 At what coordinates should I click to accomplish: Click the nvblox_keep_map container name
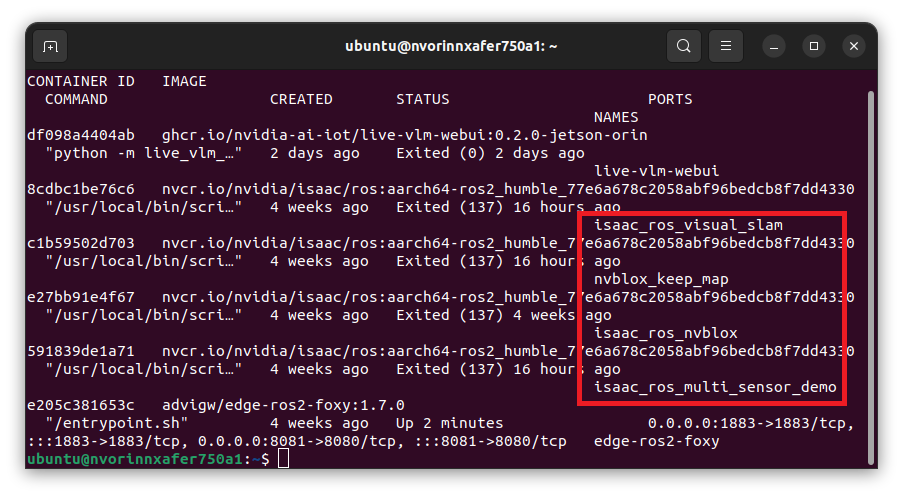(x=661, y=279)
